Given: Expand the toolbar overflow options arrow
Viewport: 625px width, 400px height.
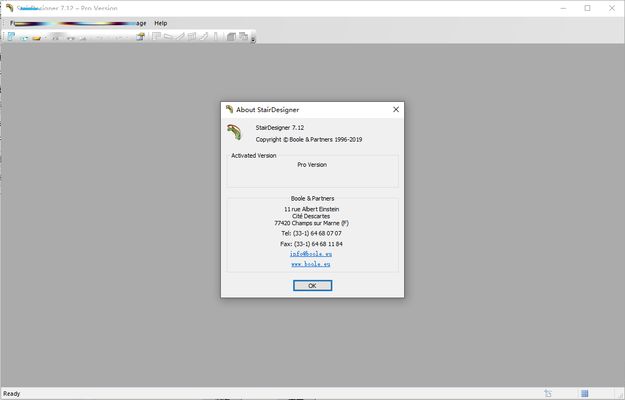Looking at the screenshot, I should [x=253, y=39].
